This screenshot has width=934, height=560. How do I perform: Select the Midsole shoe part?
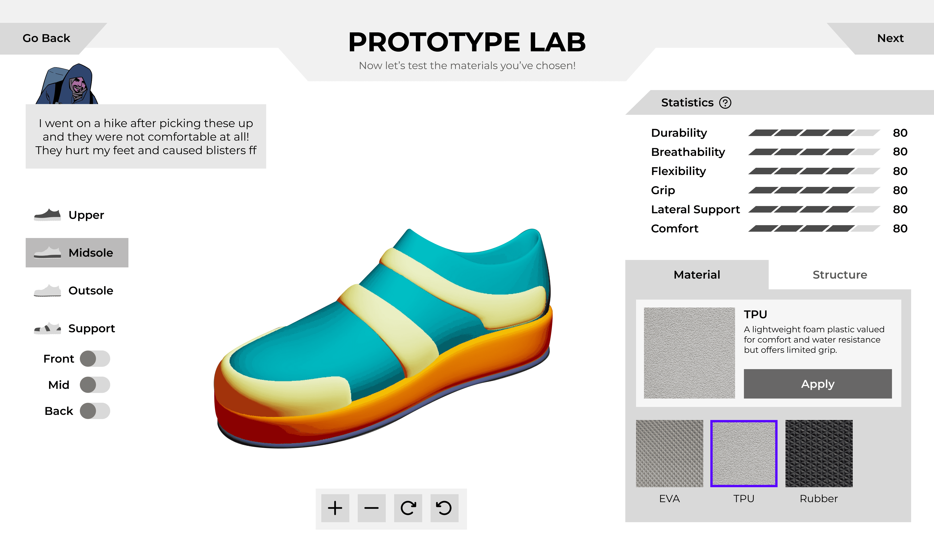77,252
